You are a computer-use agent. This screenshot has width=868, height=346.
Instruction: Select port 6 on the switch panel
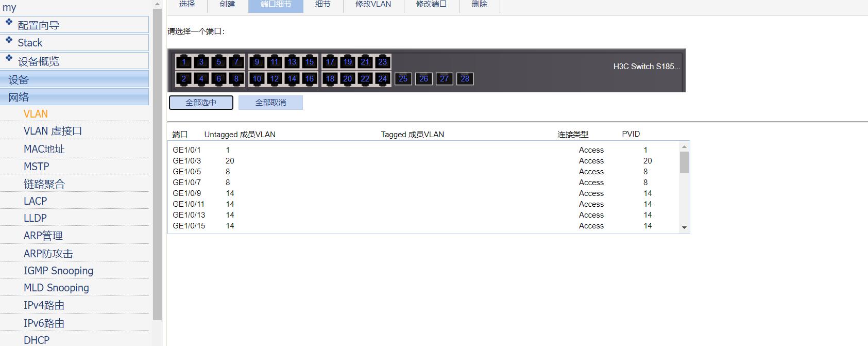pyautogui.click(x=219, y=79)
